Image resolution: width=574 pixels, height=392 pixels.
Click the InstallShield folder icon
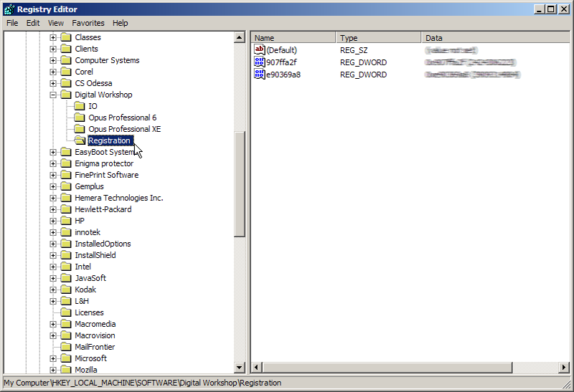click(66, 255)
